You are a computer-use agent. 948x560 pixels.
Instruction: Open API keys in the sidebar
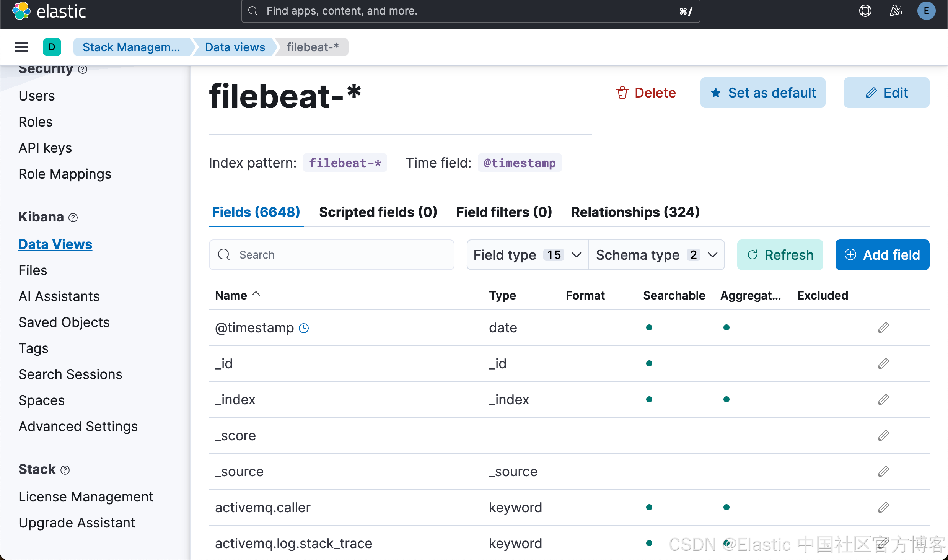tap(45, 148)
